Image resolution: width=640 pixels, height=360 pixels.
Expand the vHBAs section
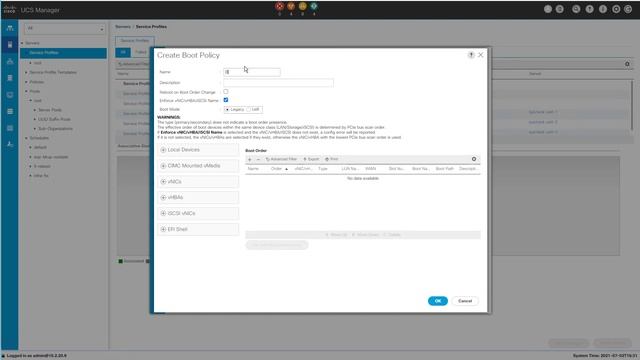click(x=198, y=198)
